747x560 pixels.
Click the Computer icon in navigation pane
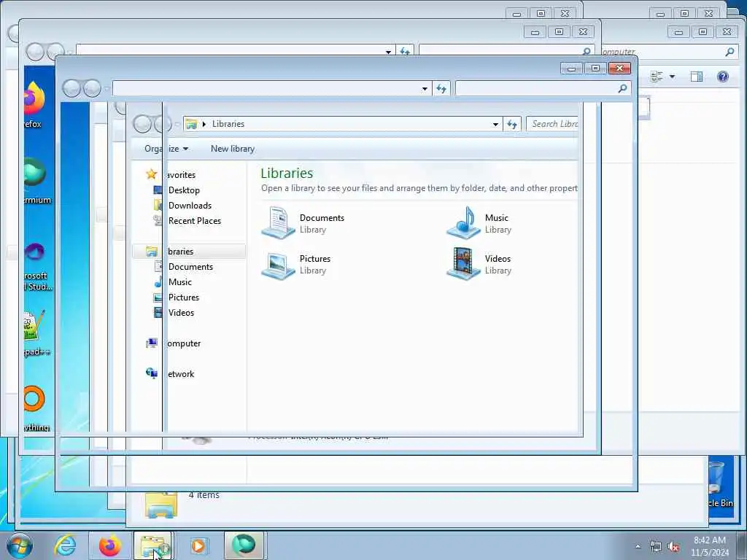tap(152, 343)
